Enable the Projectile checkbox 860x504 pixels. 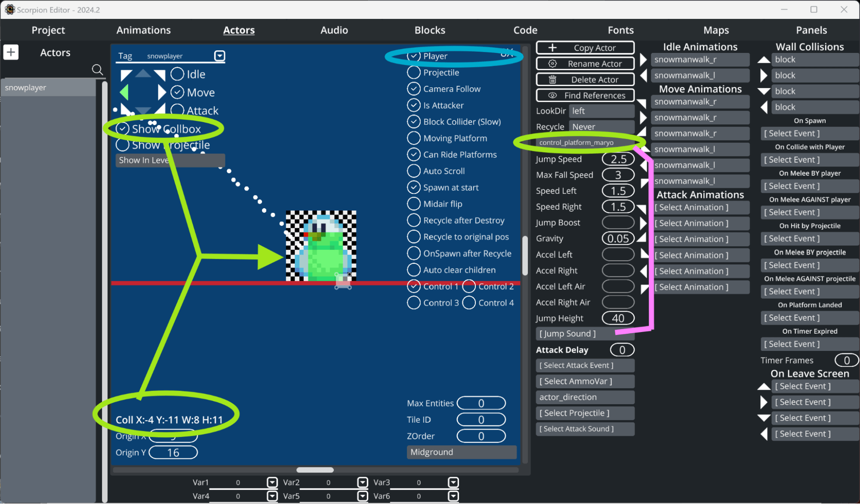(413, 73)
